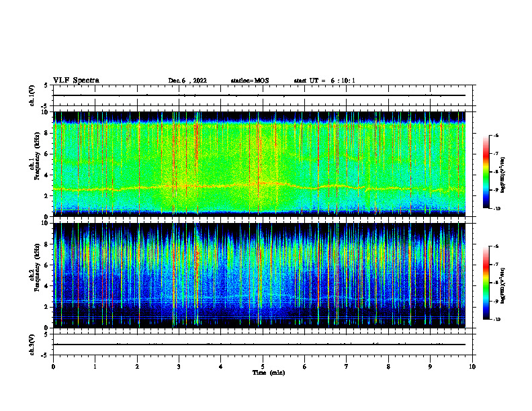
Task: Click the "5" tick on ch.1(V) axis
Action: click(46, 85)
